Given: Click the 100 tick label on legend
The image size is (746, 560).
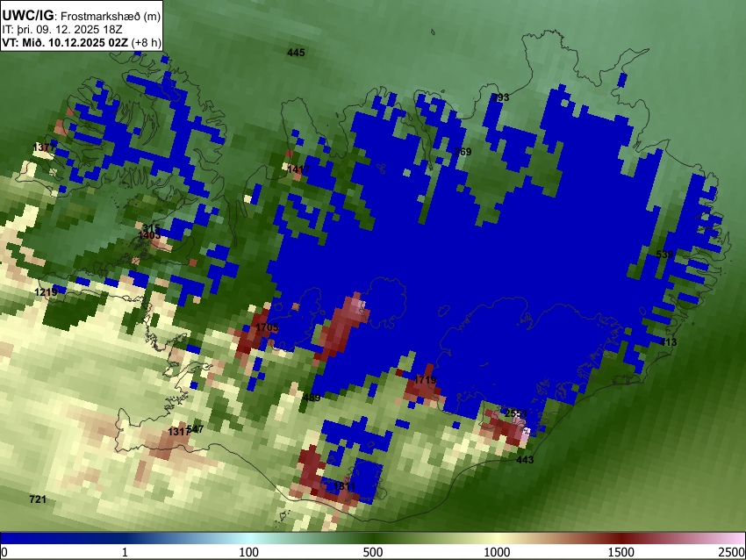Looking at the screenshot, I should point(249,552).
